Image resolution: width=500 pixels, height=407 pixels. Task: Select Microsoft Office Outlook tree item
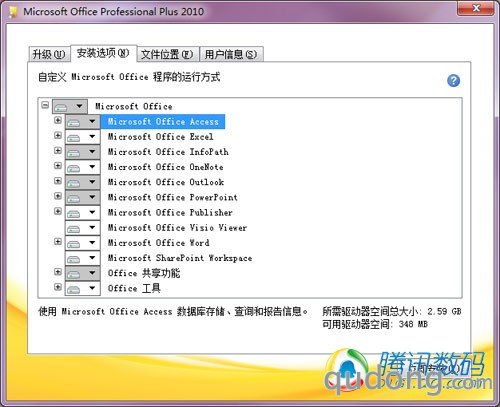(x=166, y=182)
